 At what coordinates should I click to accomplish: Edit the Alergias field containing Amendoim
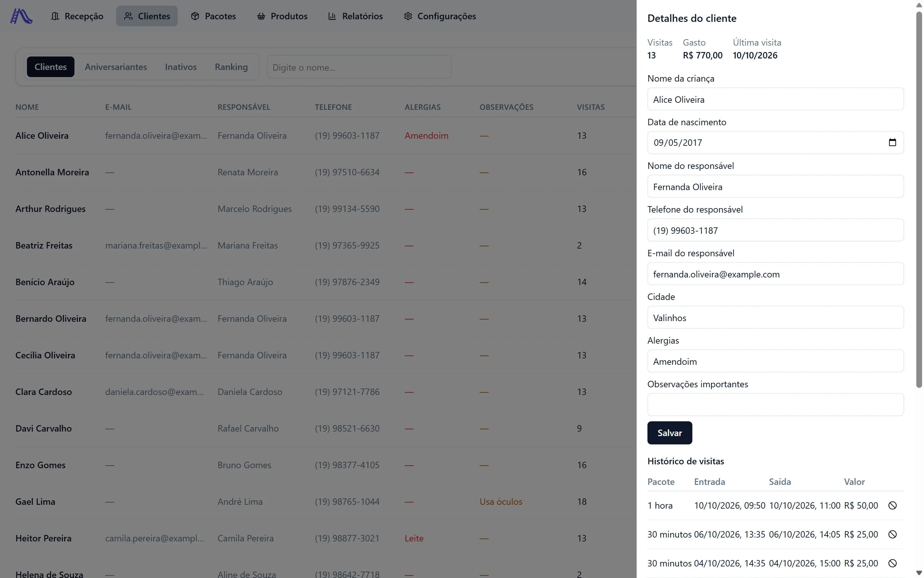[x=775, y=361]
